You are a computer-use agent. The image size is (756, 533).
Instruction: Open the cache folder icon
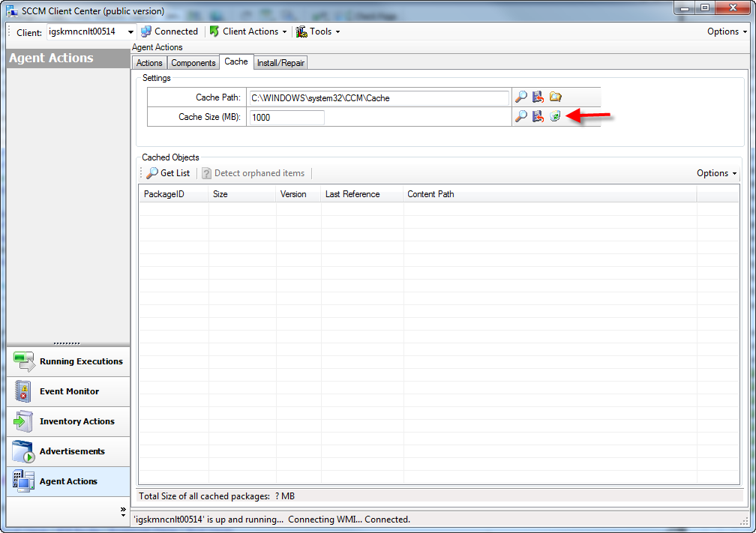pos(556,97)
